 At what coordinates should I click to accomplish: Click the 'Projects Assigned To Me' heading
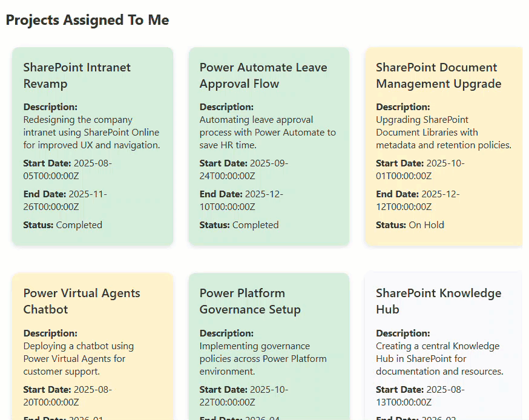[87, 20]
